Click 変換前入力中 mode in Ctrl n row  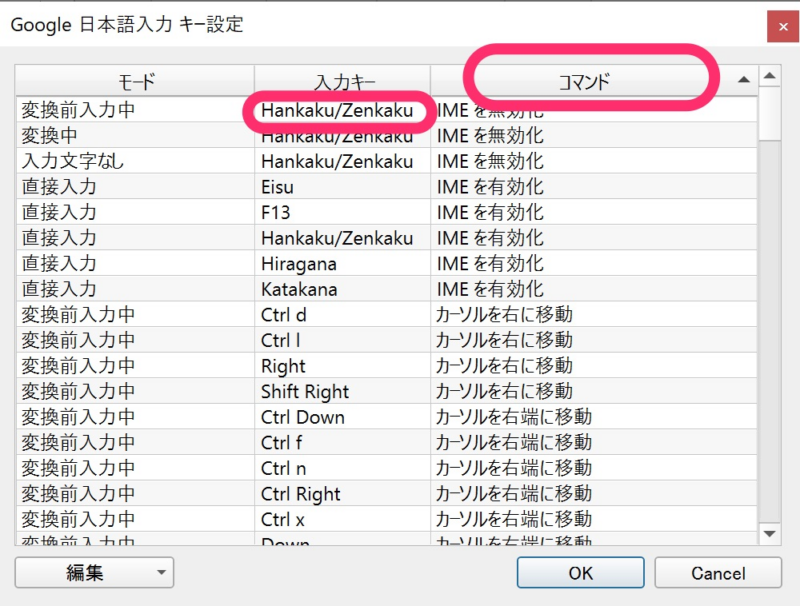click(x=135, y=468)
